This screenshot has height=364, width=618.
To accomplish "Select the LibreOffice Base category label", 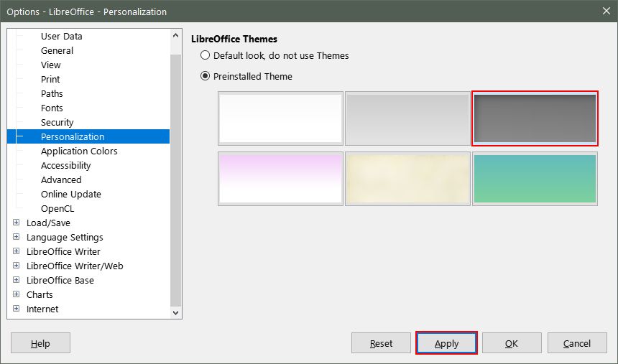I will pyautogui.click(x=60, y=281).
